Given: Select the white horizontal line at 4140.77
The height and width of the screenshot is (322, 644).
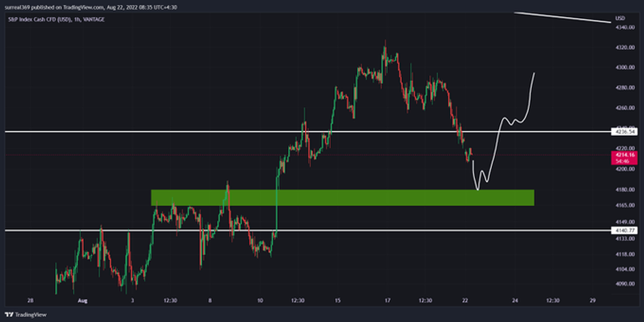Looking at the screenshot, I should point(377,231).
